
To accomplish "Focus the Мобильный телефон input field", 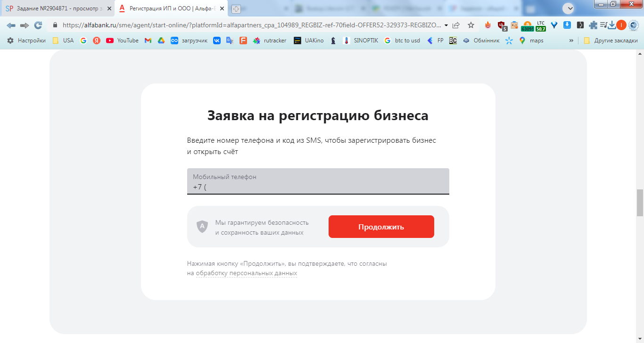I will coord(318,181).
